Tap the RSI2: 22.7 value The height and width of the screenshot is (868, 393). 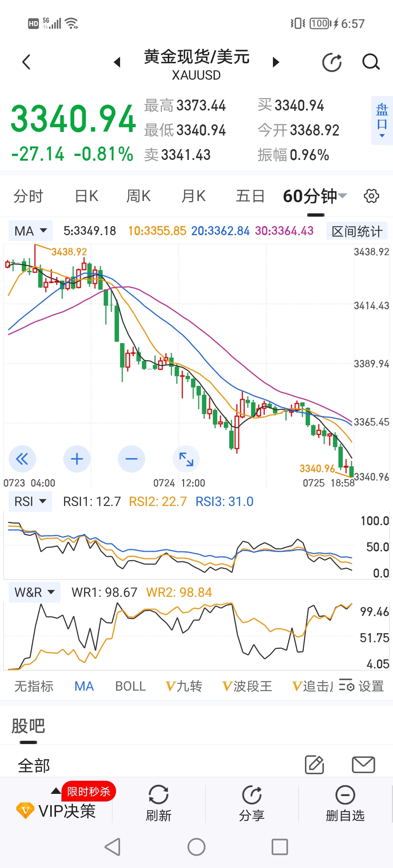click(158, 502)
